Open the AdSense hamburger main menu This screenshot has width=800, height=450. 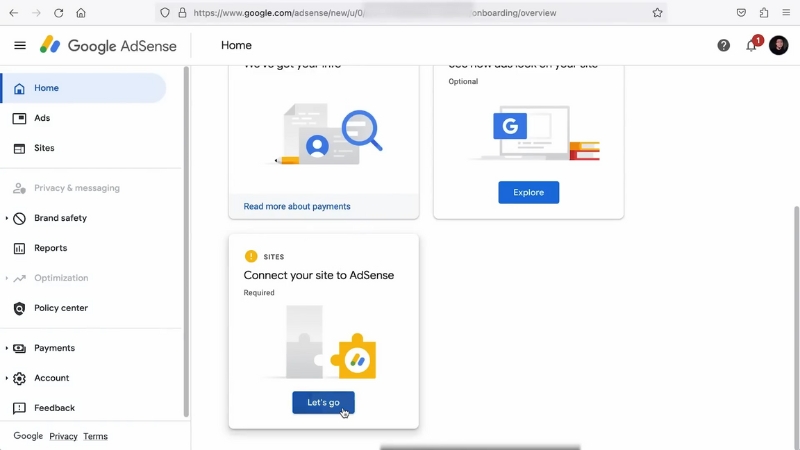click(x=20, y=45)
